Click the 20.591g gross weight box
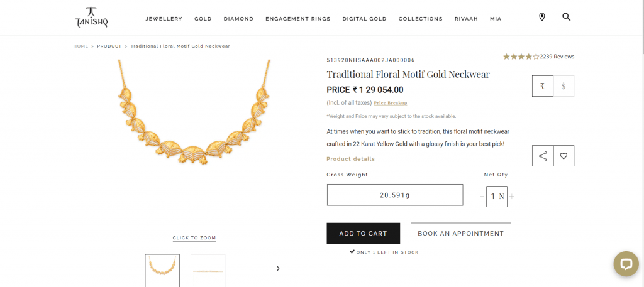644x287 pixels. (x=395, y=195)
